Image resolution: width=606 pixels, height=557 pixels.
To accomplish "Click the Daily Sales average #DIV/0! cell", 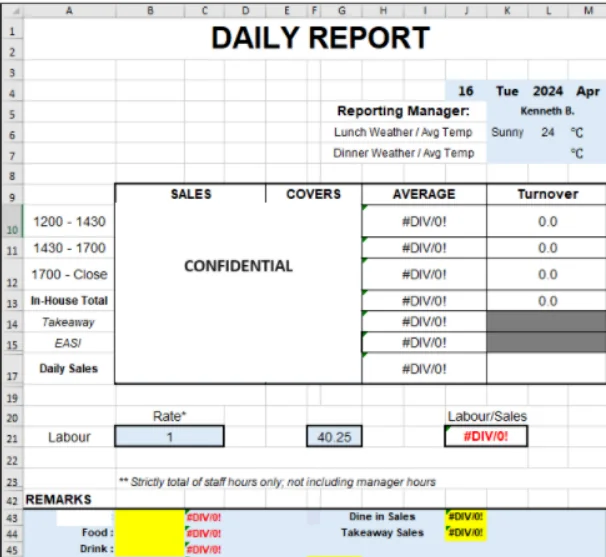I will point(424,369).
